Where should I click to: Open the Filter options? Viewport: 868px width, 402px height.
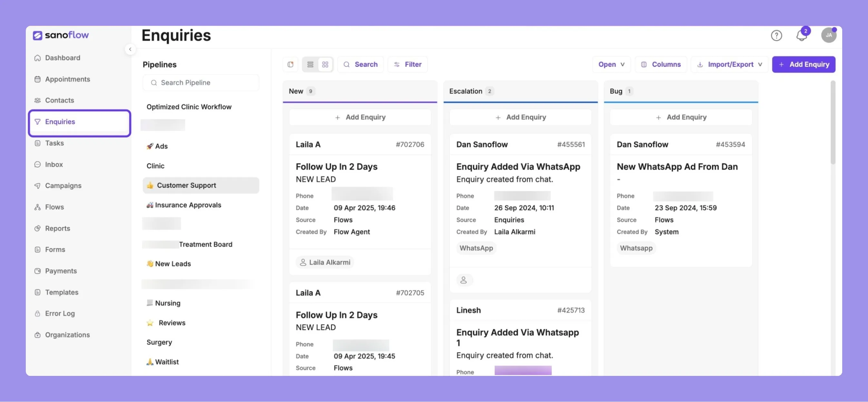coord(407,64)
